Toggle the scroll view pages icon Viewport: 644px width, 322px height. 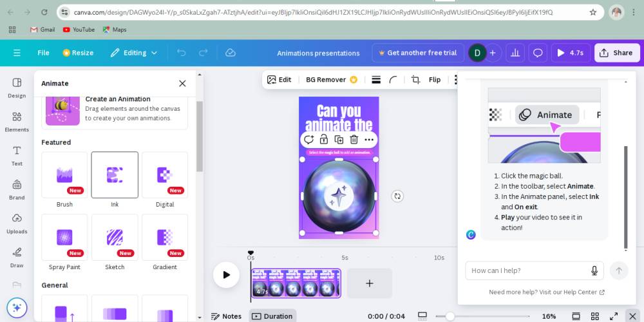(x=576, y=316)
